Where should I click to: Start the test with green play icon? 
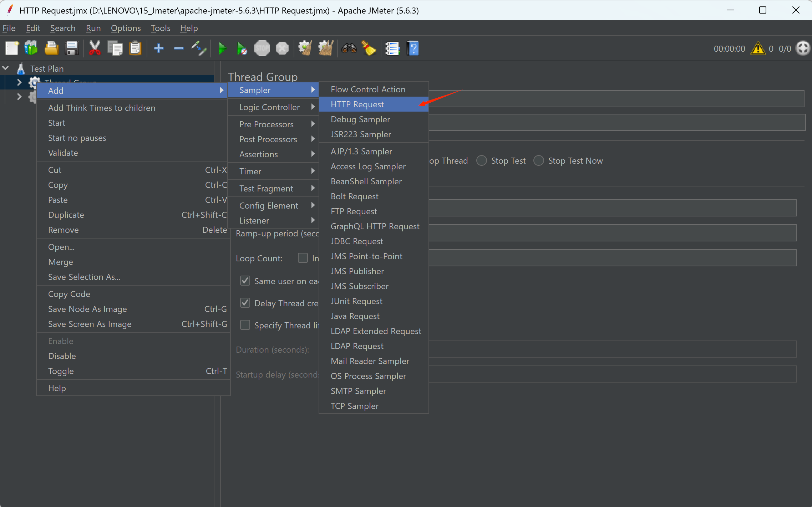click(222, 48)
